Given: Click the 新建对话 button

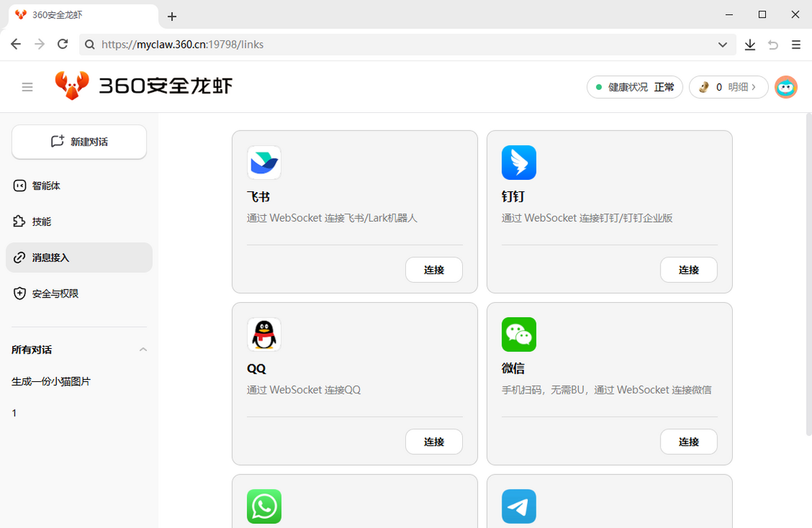Looking at the screenshot, I should (x=79, y=142).
